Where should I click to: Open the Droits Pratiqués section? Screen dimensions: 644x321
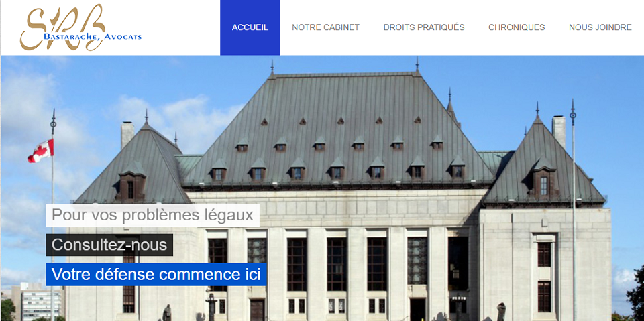point(424,27)
